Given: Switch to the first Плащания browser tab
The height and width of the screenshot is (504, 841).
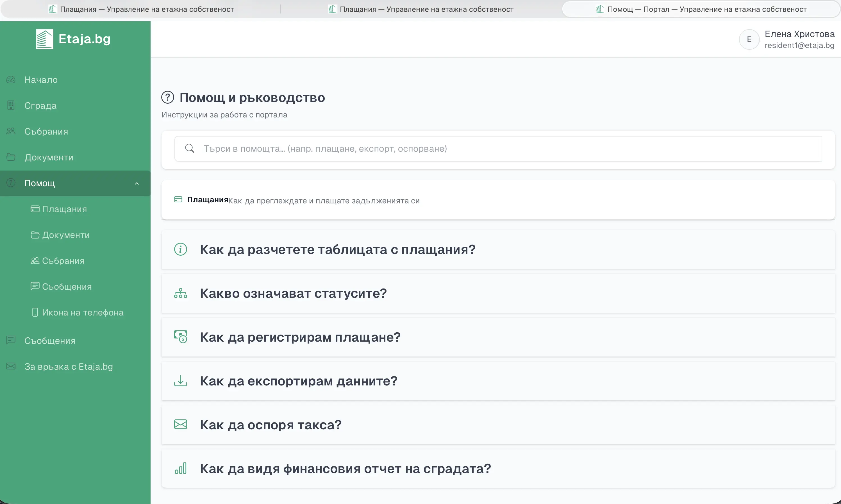Looking at the screenshot, I should [141, 9].
